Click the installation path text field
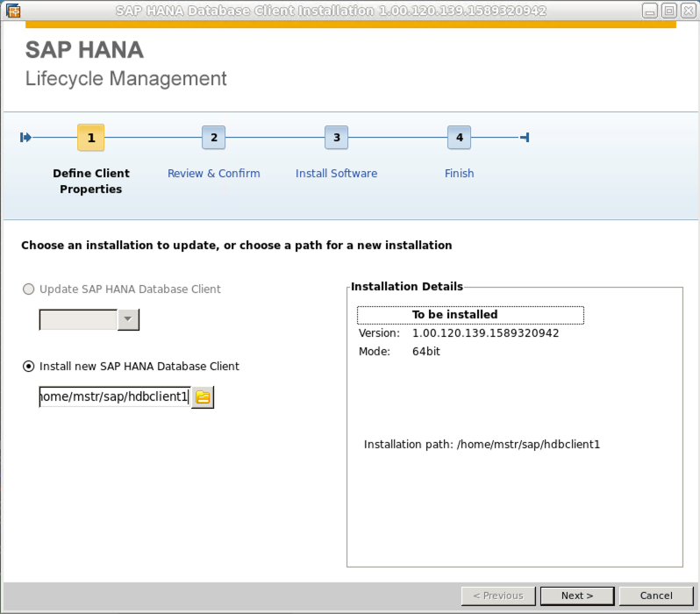Screen dimensions: 700x614 point(115,397)
